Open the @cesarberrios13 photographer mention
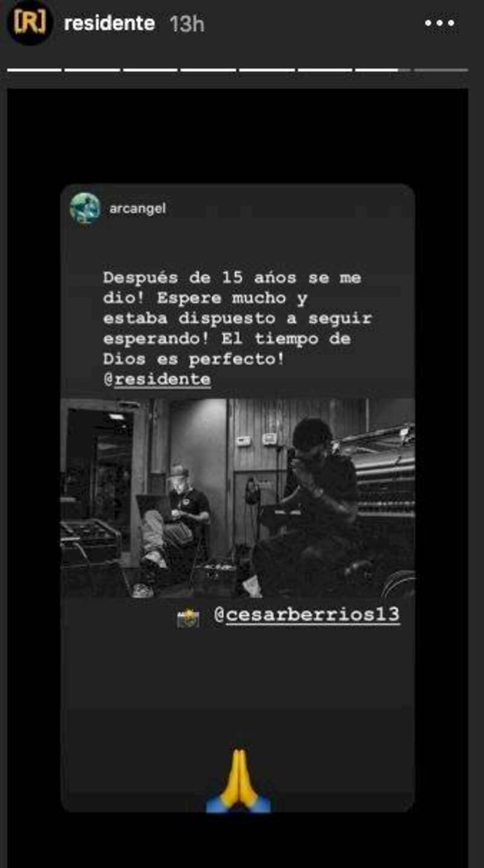The image size is (484, 868). [307, 615]
